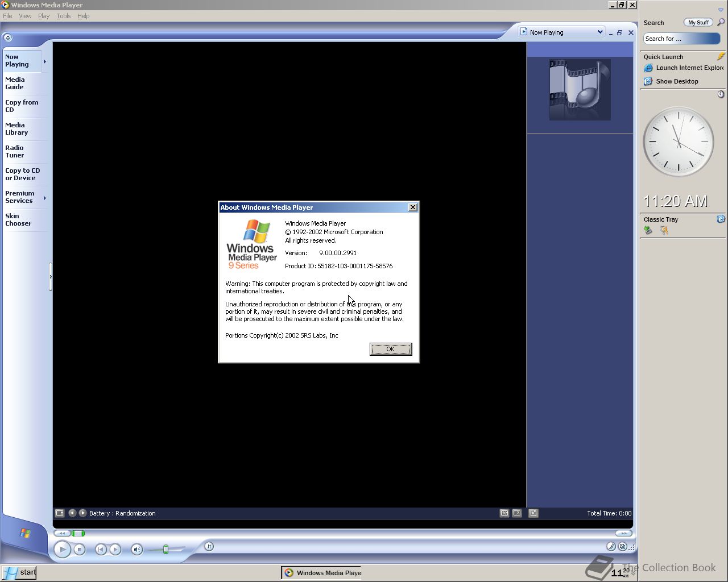Open the Media Guide tab
This screenshot has width=728, height=582.
coord(25,84)
